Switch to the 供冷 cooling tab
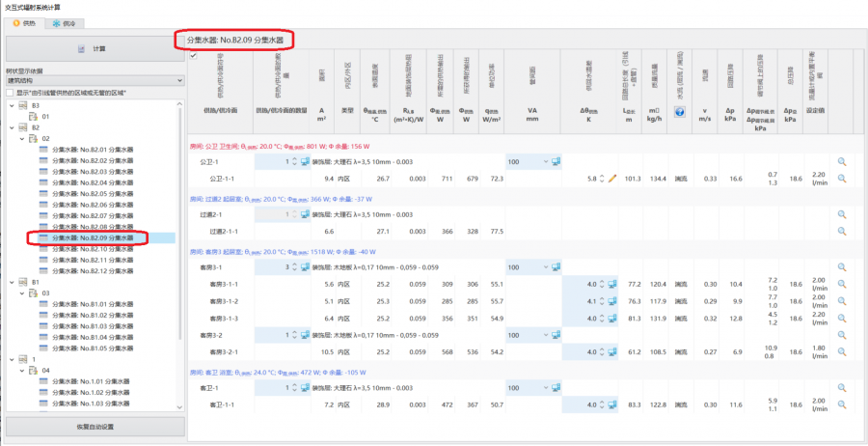Image resolution: width=868 pixels, height=446 pixels. [x=65, y=22]
